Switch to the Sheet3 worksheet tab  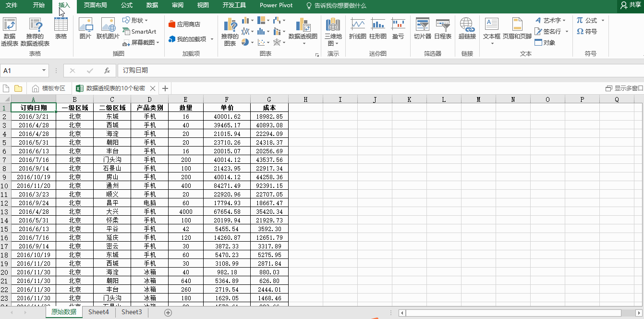[x=132, y=312]
